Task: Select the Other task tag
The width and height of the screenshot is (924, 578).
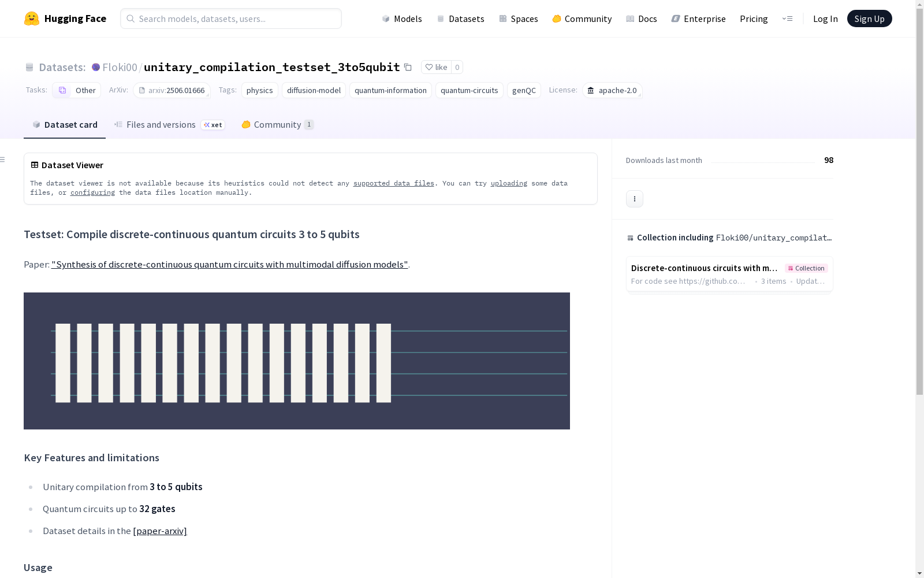Action: [77, 90]
